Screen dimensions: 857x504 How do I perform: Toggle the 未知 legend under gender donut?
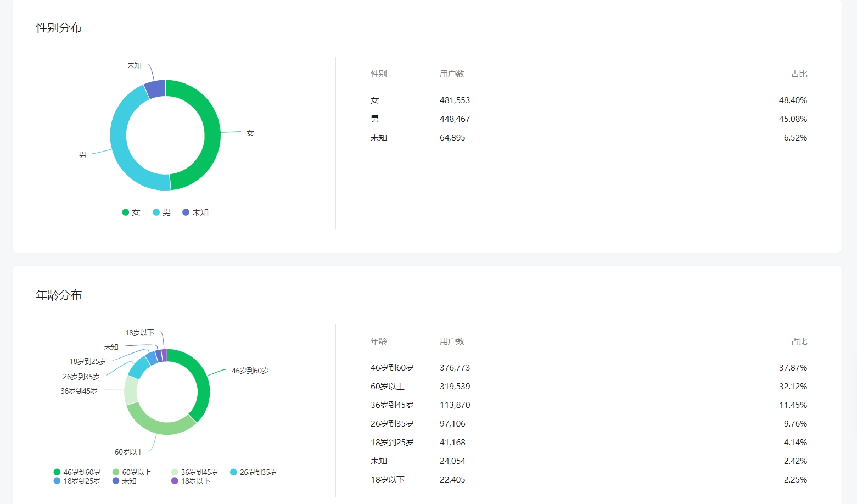coord(195,212)
